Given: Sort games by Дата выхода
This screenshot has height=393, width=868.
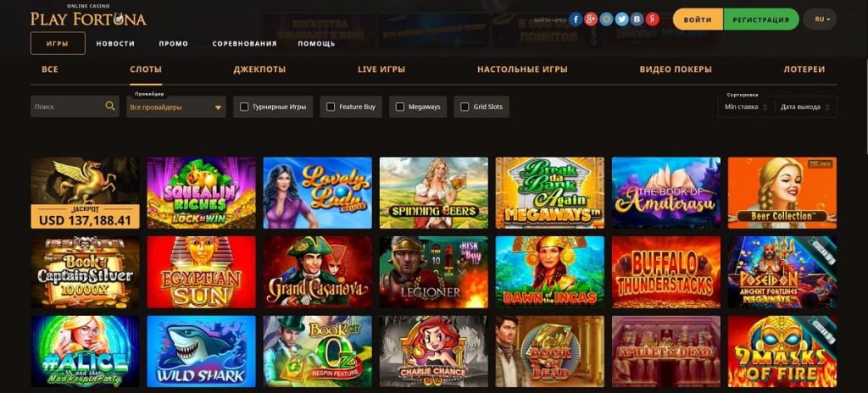Looking at the screenshot, I should [805, 107].
